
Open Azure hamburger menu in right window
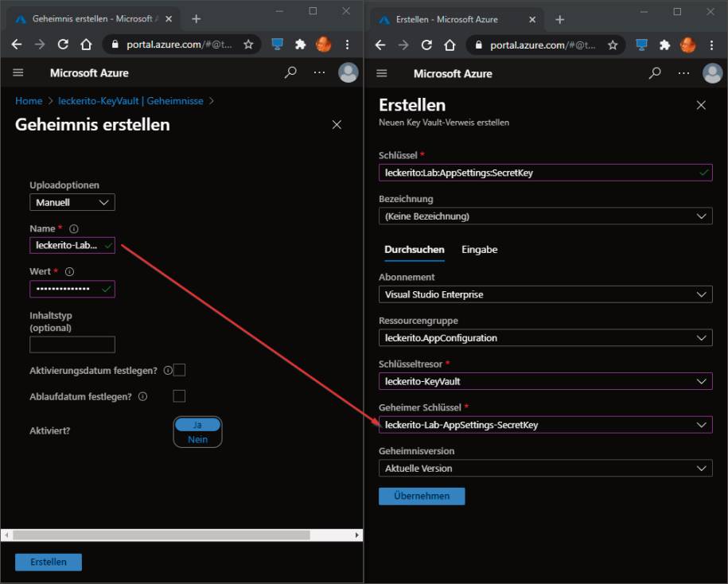pos(382,73)
